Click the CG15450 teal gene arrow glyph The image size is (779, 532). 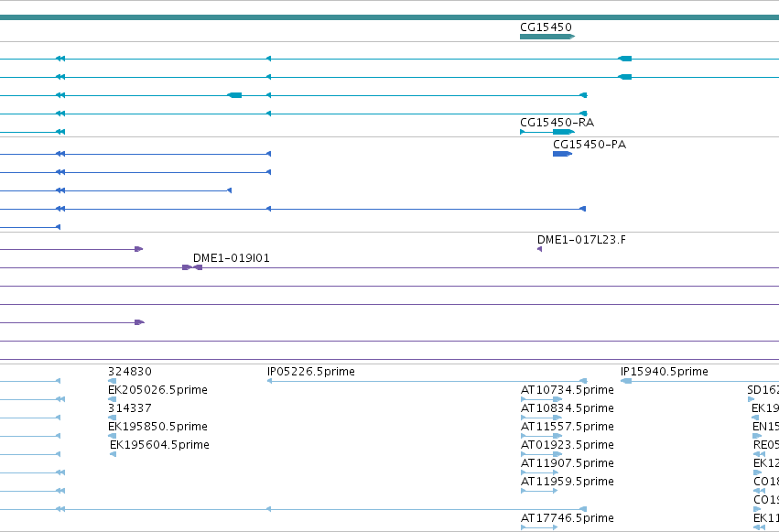click(547, 37)
